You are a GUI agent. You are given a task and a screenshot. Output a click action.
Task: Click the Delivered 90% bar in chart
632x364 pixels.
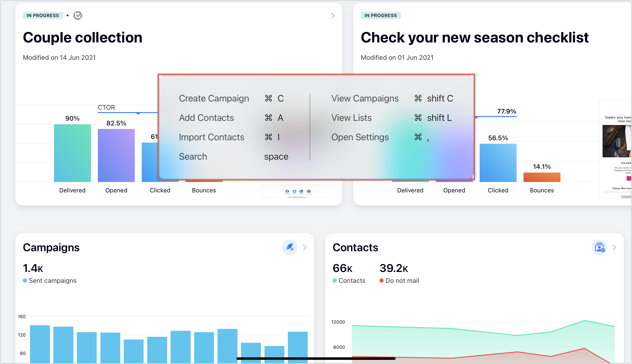tap(72, 153)
